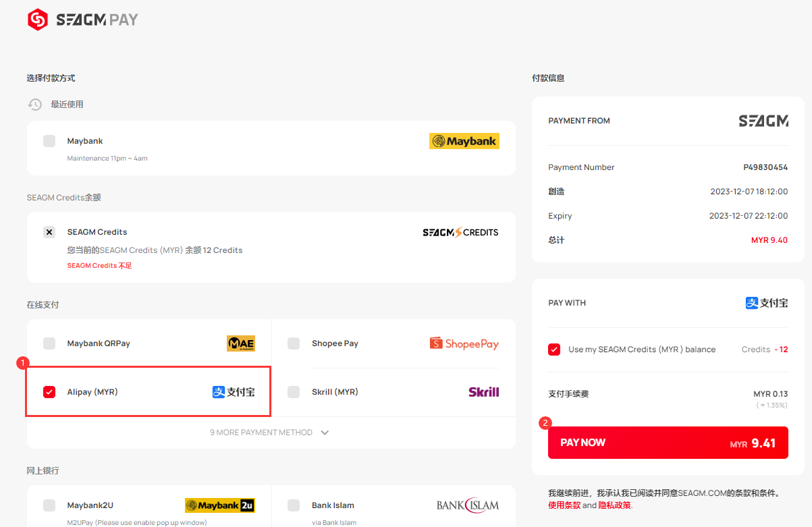This screenshot has width=812, height=527.
Task: Click the Alipay logo in payment methods
Action: pyautogui.click(x=234, y=392)
